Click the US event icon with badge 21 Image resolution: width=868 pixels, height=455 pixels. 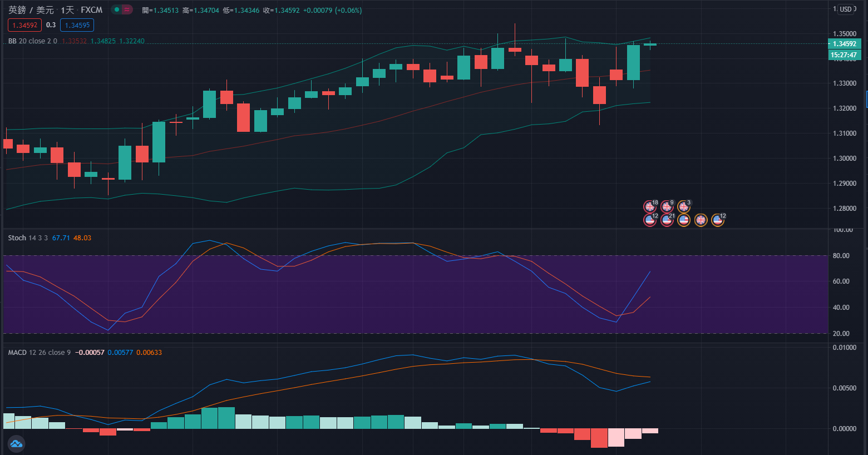coord(667,220)
